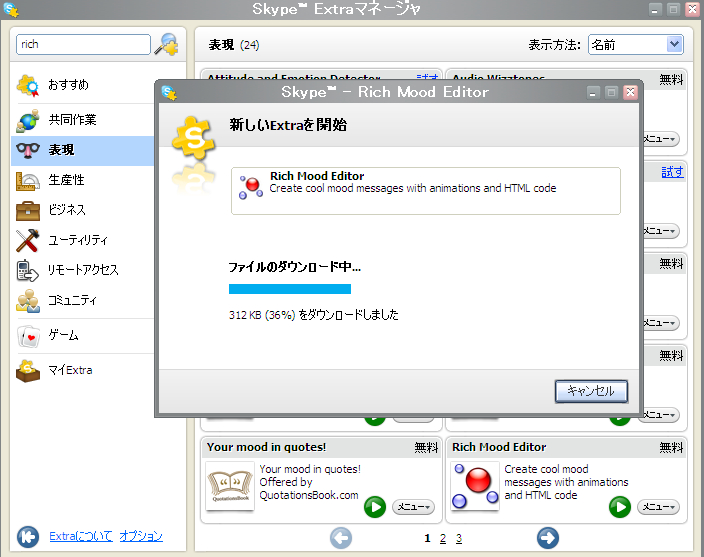The height and width of the screenshot is (557, 704).
Task: Click the 試す link on the right card
Action: [x=673, y=172]
